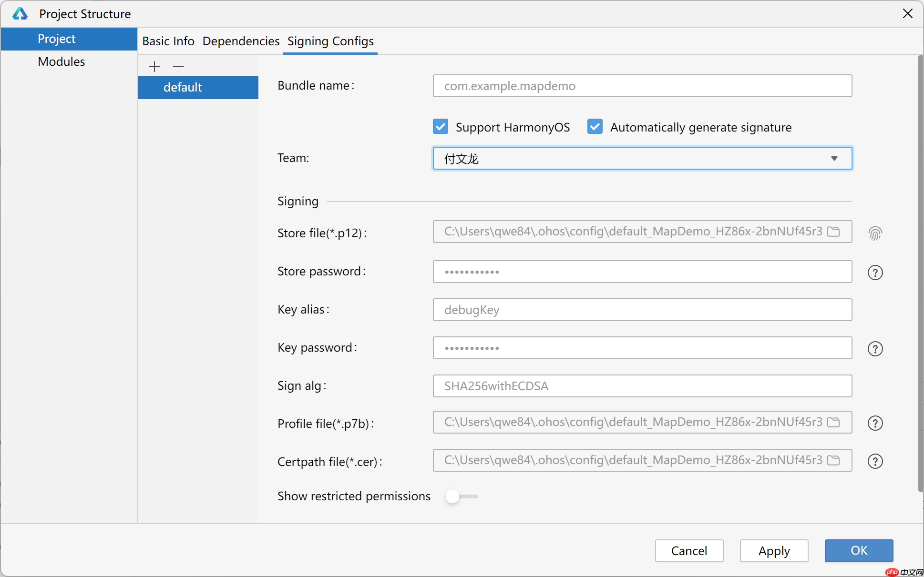This screenshot has width=924, height=577.
Task: Disable Automatically generate signature checkbox
Action: pyautogui.click(x=595, y=127)
